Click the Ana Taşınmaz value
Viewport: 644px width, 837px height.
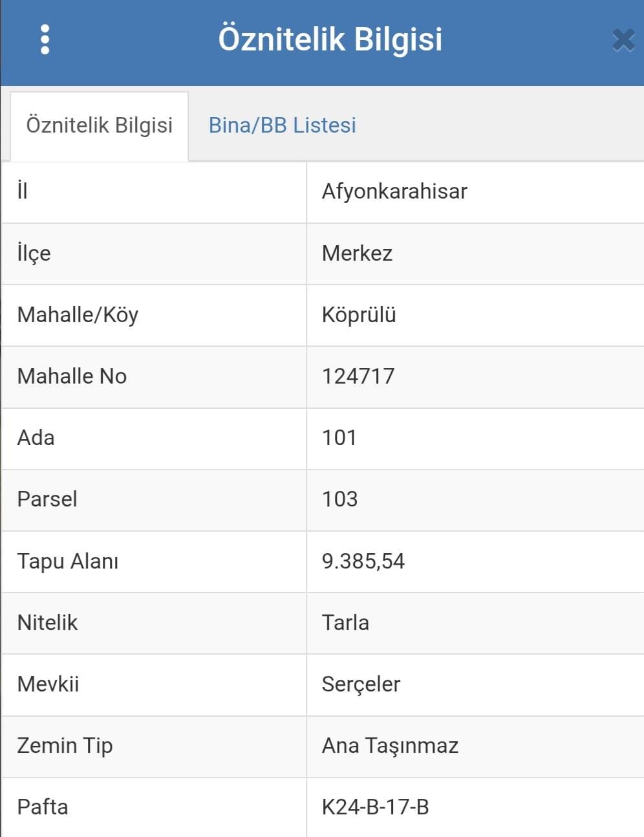pyautogui.click(x=390, y=746)
